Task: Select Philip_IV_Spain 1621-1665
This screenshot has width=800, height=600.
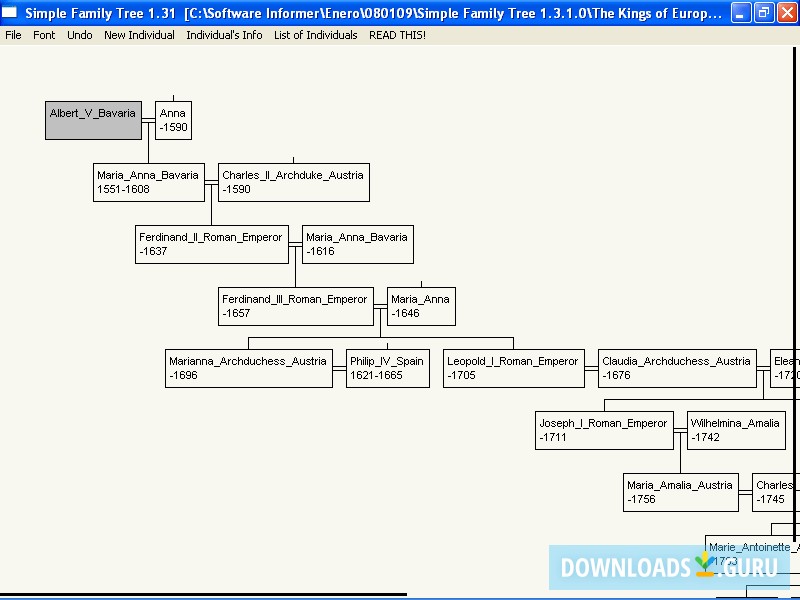Action: [x=387, y=367]
